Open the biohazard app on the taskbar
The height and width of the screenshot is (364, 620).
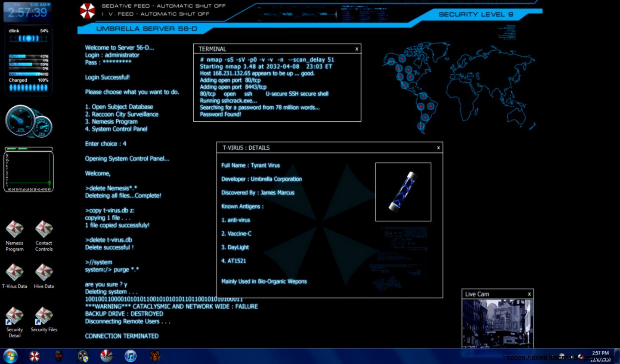click(x=154, y=356)
